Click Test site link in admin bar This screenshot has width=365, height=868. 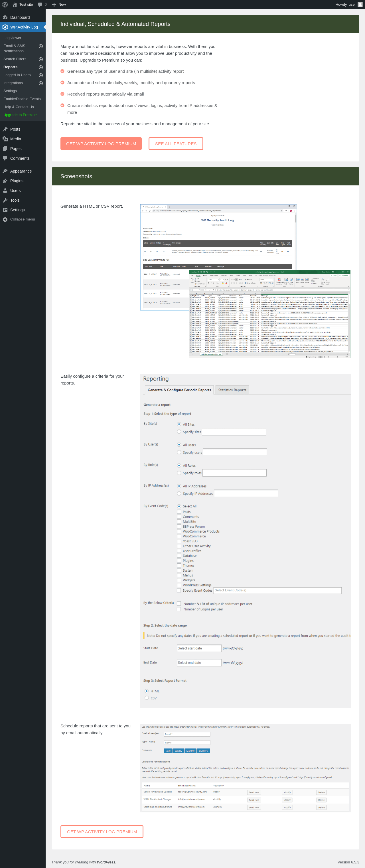[x=26, y=4]
